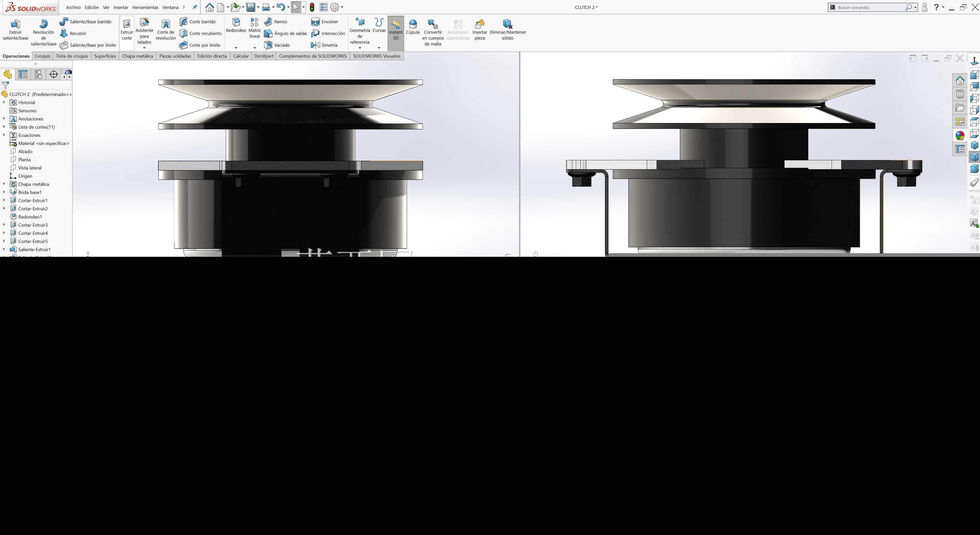Open the task pane home icon
Viewport: 980px width, 535px height.
click(960, 80)
